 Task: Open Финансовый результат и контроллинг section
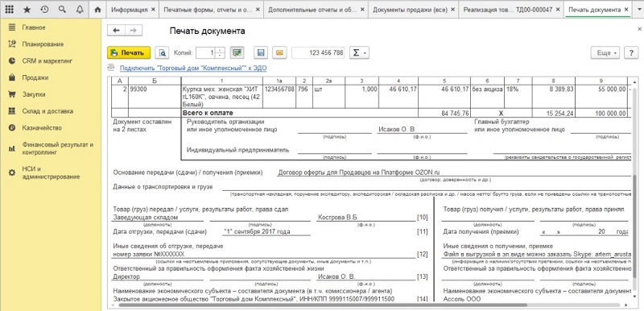pos(58,148)
